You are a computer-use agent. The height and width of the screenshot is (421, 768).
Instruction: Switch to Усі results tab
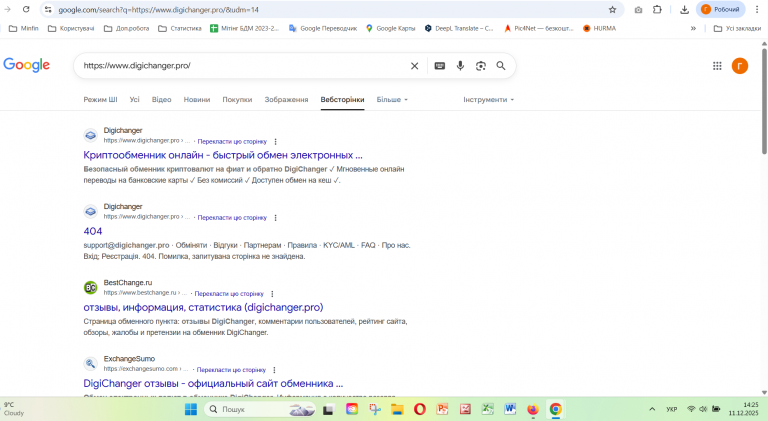[135, 99]
